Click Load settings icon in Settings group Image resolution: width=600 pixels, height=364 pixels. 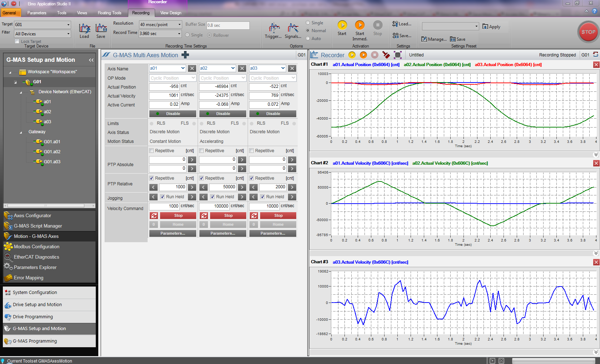coord(402,24)
